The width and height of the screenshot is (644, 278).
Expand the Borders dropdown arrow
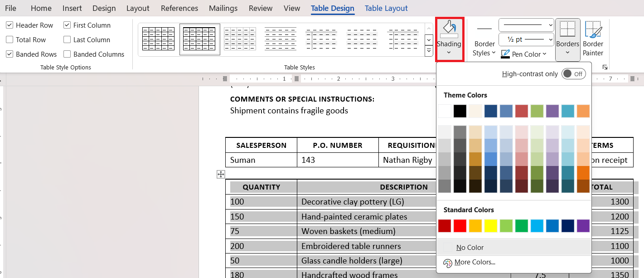[567, 53]
